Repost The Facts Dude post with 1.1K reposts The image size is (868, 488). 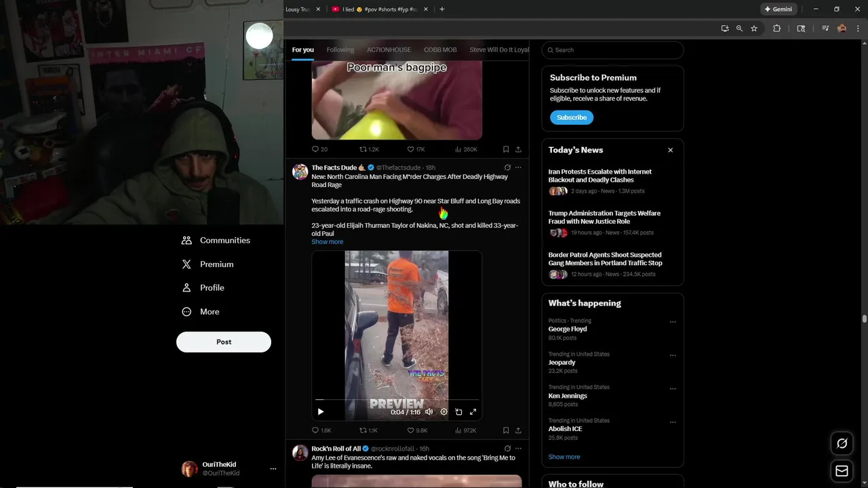pyautogui.click(x=368, y=430)
